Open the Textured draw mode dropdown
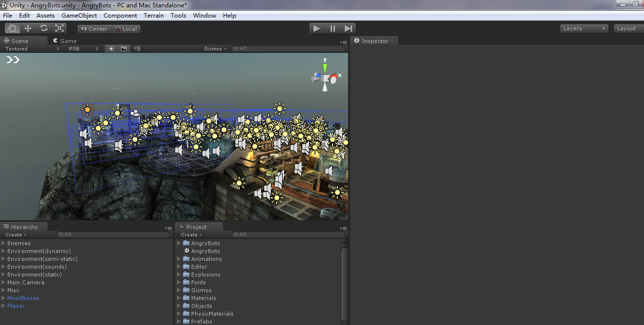 coord(32,48)
